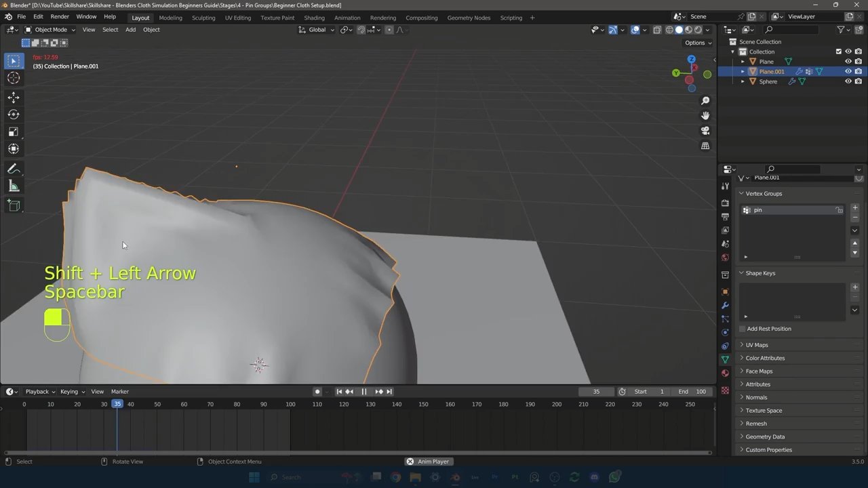Pause the animation playback
Viewport: 868px width, 488px height.
[x=364, y=392]
